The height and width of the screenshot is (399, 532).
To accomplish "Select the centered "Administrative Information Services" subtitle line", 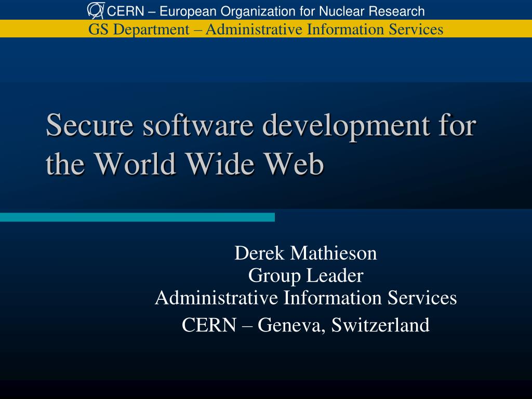I will coord(305,298).
